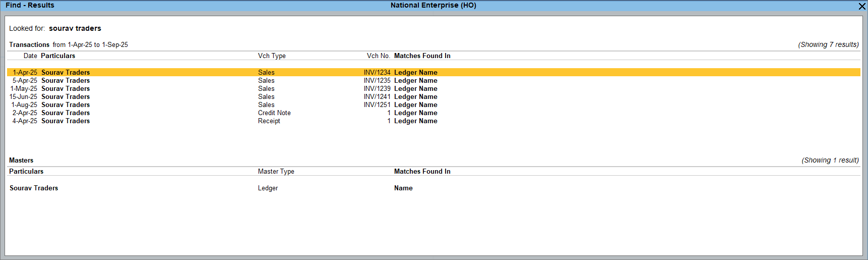Click the Vch No. column header
The image size is (868, 260).
click(378, 56)
